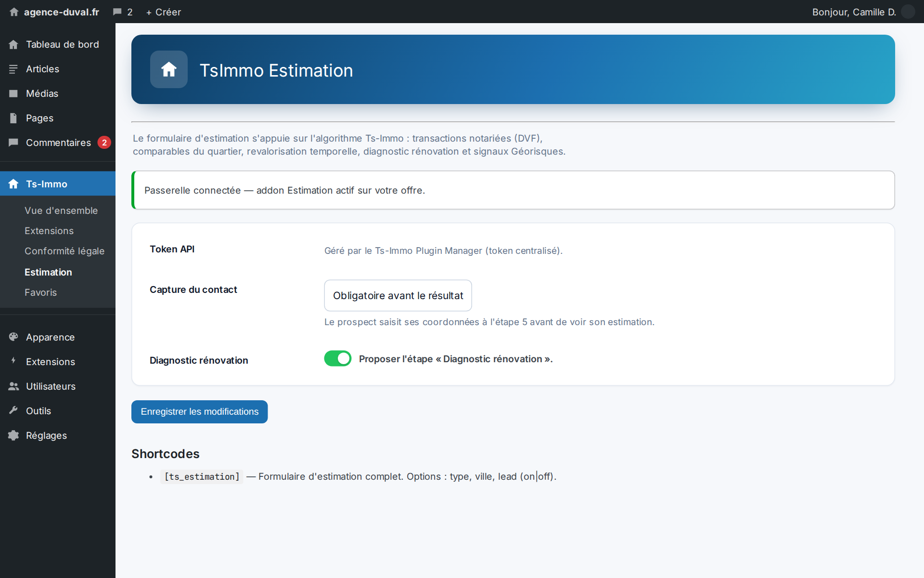Image resolution: width=924 pixels, height=578 pixels.
Task: Open Conformité légale submenu item
Action: pyautogui.click(x=64, y=251)
